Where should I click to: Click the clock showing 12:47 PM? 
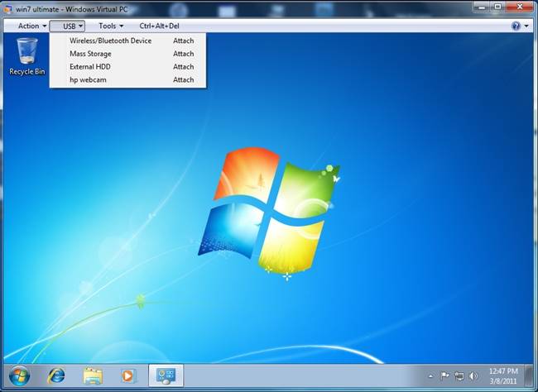pos(505,375)
